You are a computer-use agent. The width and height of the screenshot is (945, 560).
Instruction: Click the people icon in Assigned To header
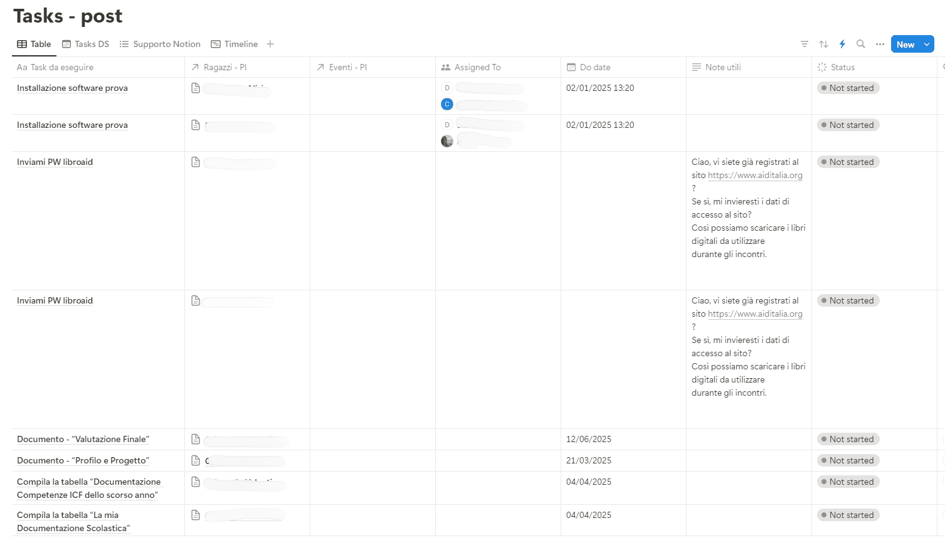[x=446, y=66]
